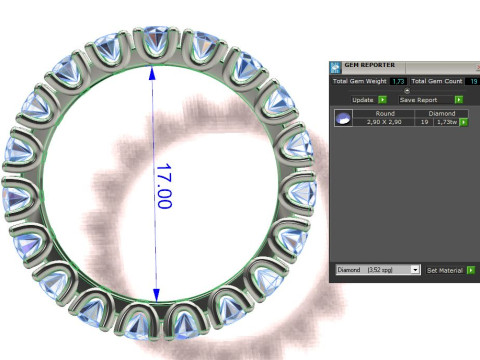
Task: Click the Round cell in gem table
Action: tap(385, 113)
